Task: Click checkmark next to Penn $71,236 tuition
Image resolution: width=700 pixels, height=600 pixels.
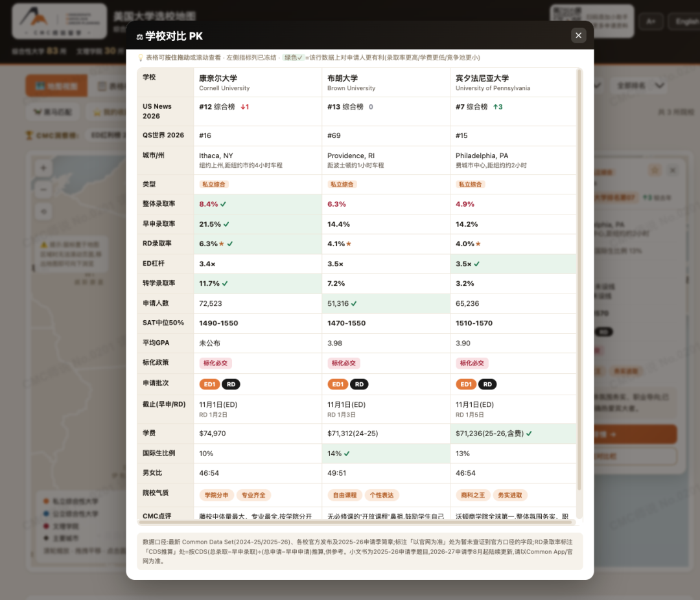Action: [x=529, y=433]
